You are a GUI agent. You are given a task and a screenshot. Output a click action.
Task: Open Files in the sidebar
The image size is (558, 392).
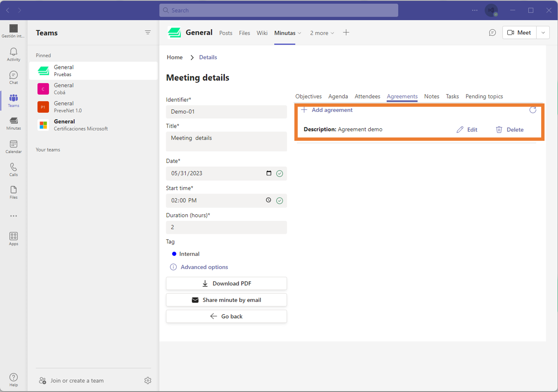tap(13, 192)
